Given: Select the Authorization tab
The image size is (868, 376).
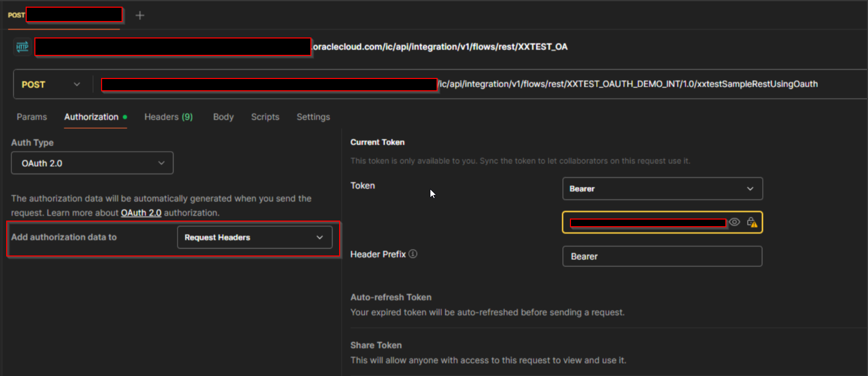Looking at the screenshot, I should point(95,117).
